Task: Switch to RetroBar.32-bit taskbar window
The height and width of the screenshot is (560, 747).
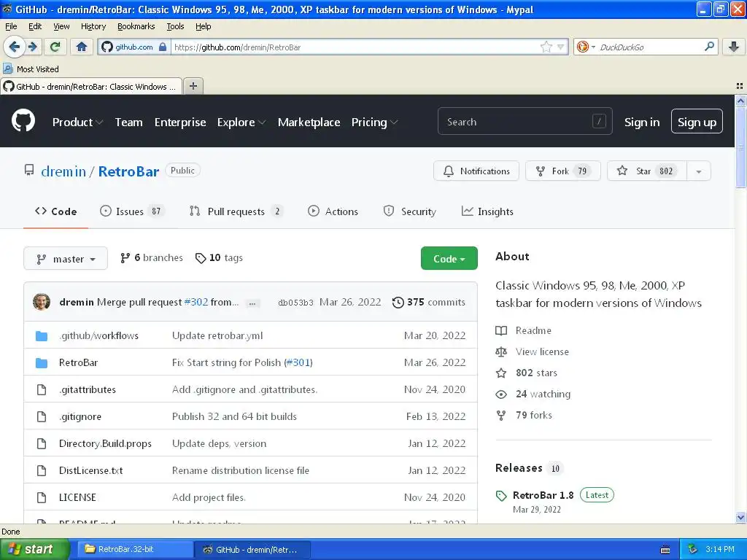Action: (135, 550)
